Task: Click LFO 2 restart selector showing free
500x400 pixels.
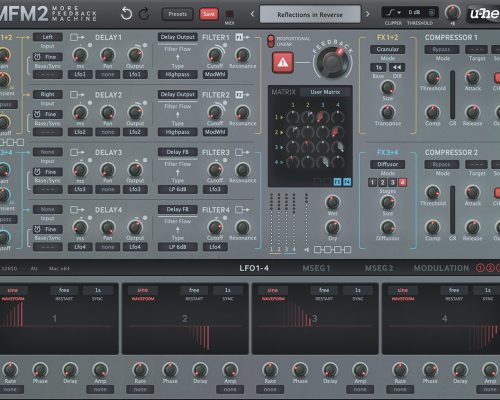Action: [194, 290]
